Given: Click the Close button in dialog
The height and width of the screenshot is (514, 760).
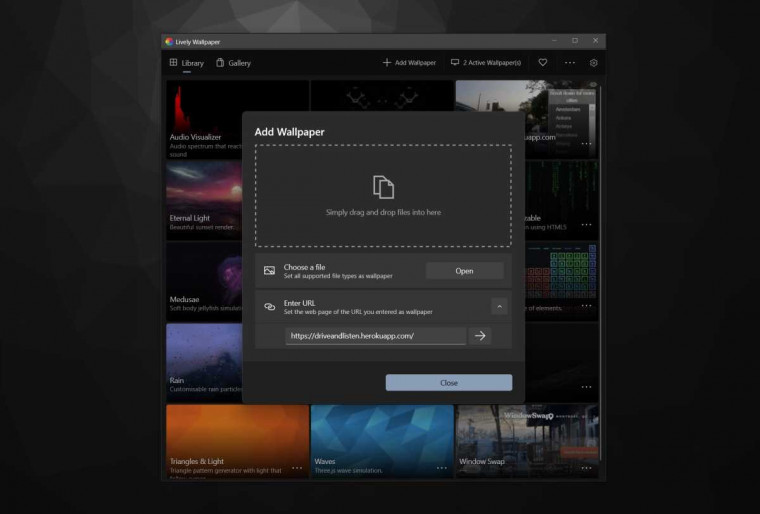Looking at the screenshot, I should click(449, 383).
